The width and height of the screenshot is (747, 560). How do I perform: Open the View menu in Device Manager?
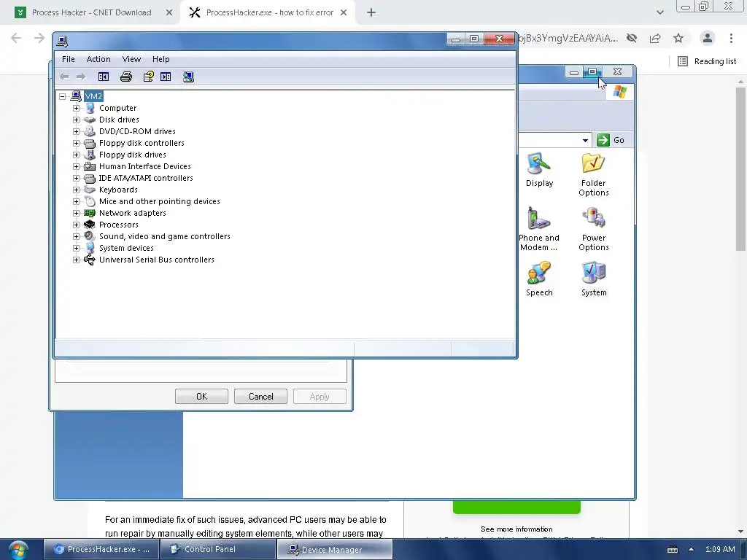131,59
